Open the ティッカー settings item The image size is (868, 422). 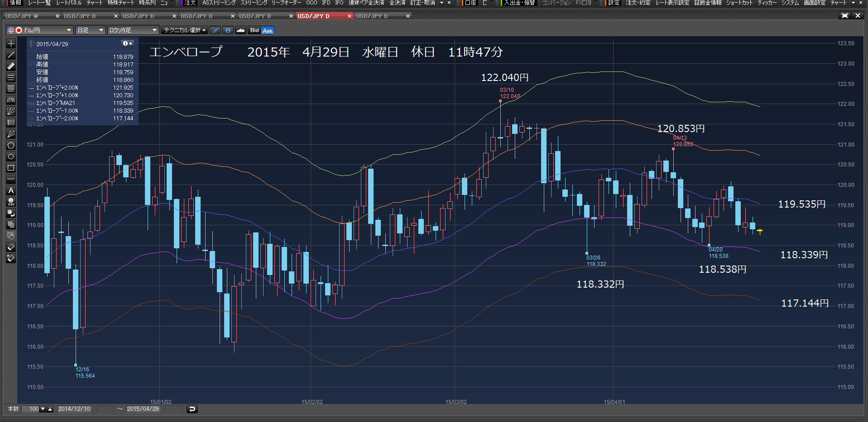tap(767, 3)
